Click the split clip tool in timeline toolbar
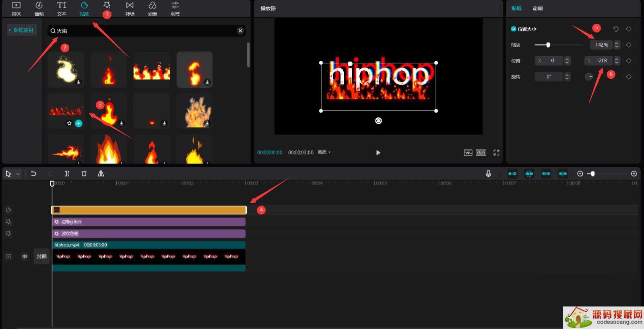Viewport: 644px width, 329px height. [x=67, y=174]
